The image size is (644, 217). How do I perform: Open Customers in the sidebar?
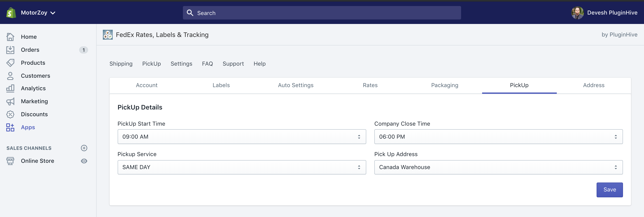(36, 76)
